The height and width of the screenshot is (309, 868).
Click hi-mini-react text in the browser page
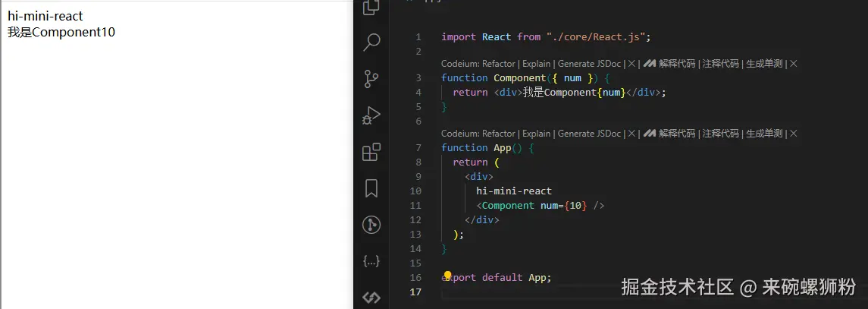pos(45,17)
